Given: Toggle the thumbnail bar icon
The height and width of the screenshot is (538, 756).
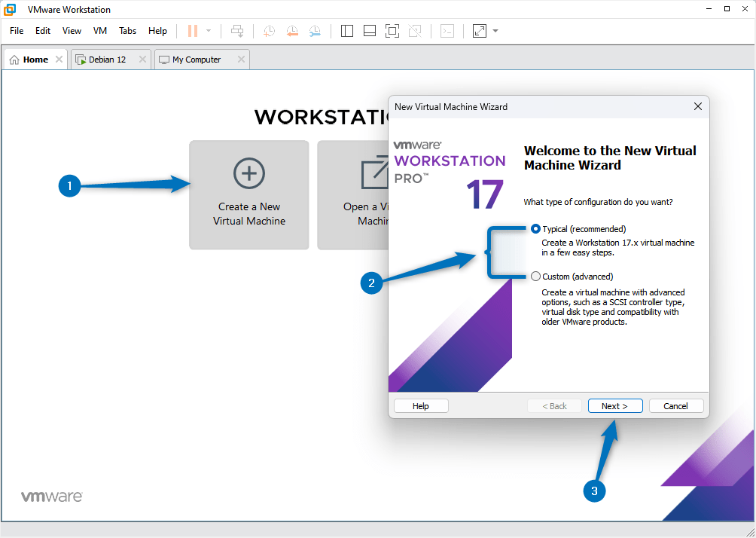Looking at the screenshot, I should tap(369, 31).
